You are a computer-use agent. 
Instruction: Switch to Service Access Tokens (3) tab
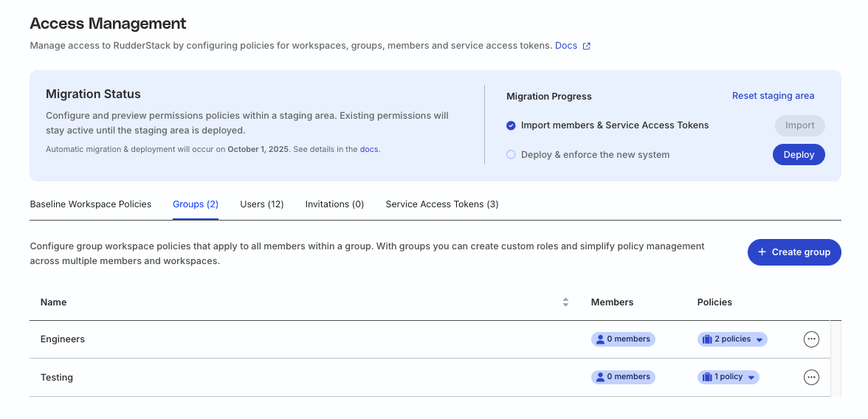click(x=441, y=204)
